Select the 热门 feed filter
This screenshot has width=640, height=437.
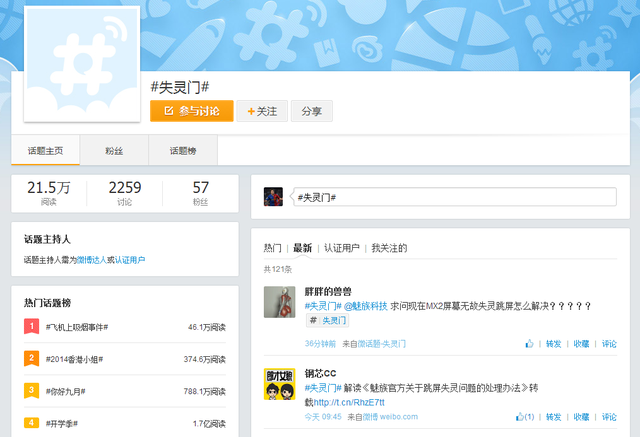(x=273, y=248)
